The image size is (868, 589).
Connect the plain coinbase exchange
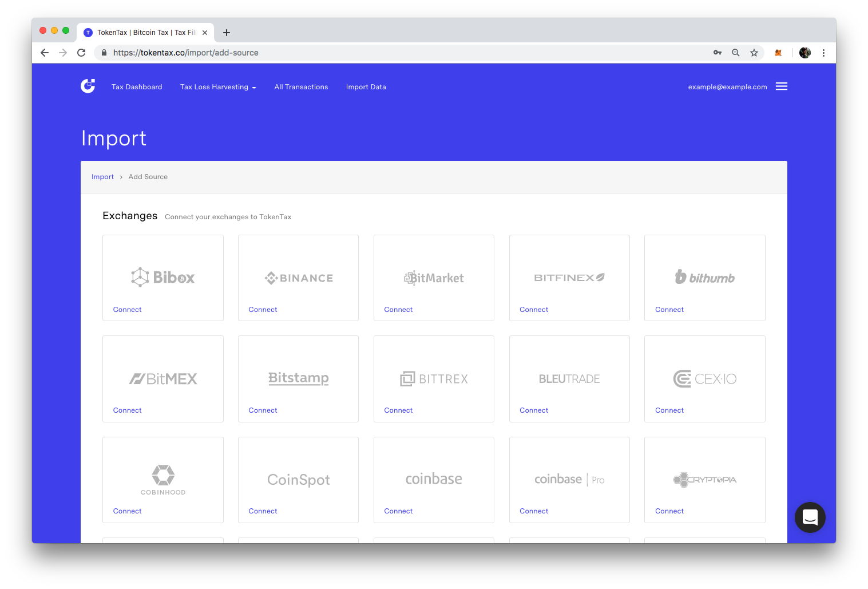coord(398,511)
